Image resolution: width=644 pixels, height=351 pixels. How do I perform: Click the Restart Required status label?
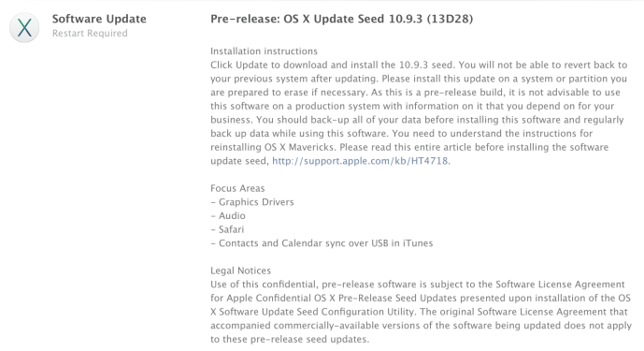[x=90, y=34]
